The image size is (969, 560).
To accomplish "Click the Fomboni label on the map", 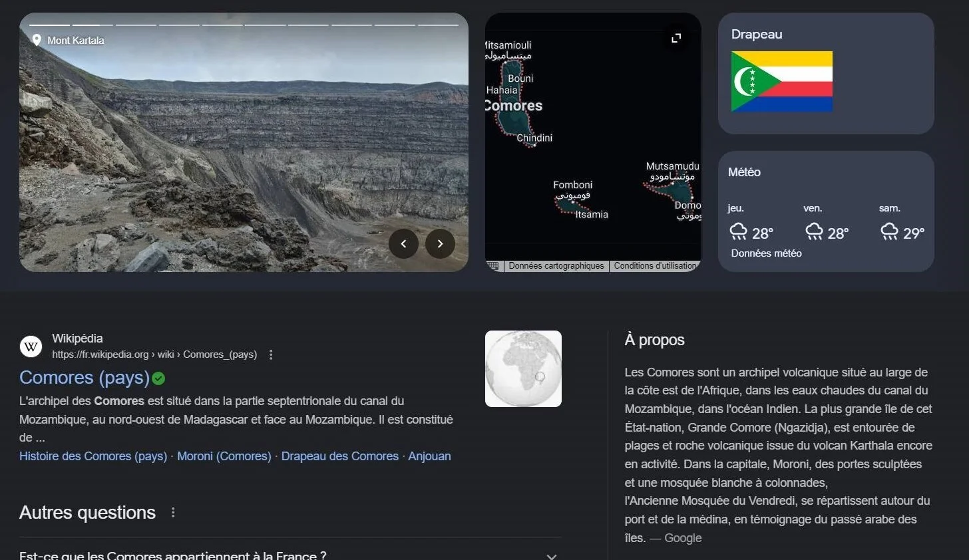I will pos(572,185).
